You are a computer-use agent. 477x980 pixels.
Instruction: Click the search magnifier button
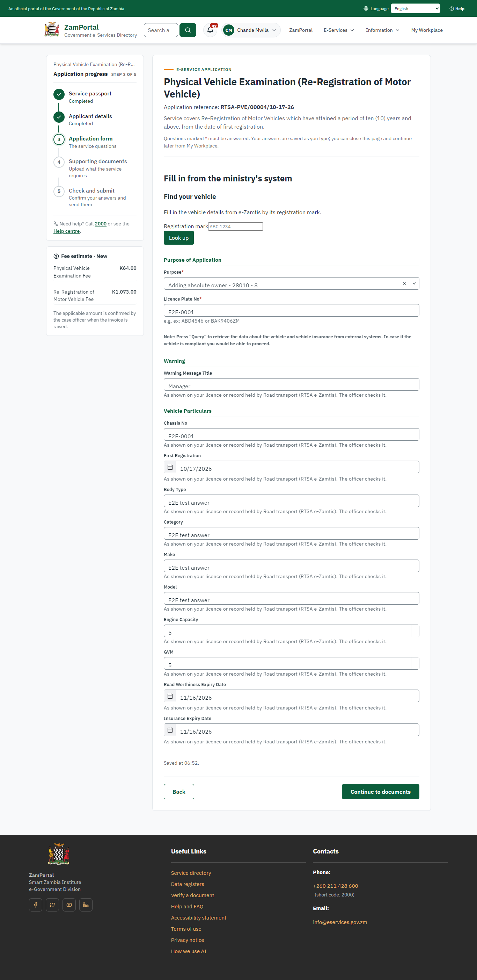tap(188, 30)
